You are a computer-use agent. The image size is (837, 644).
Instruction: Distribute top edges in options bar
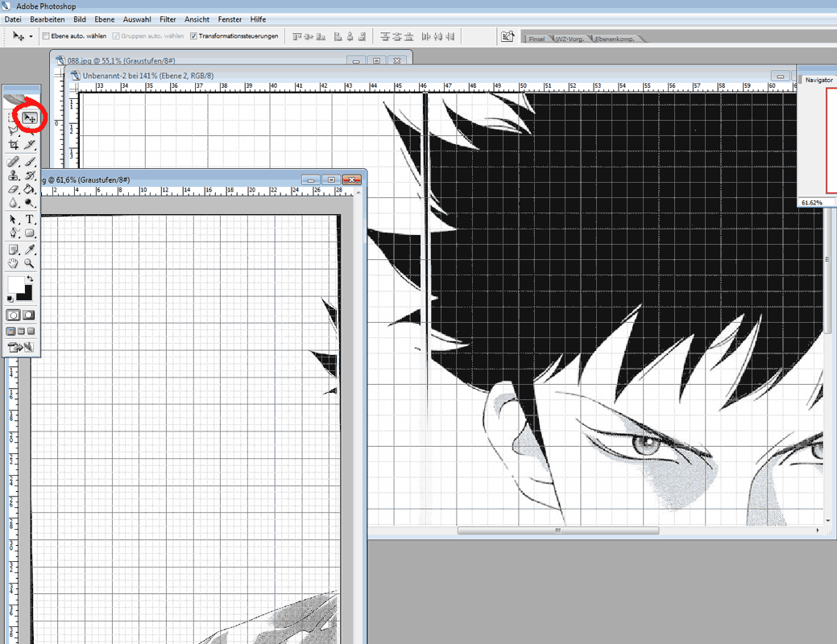click(x=384, y=36)
